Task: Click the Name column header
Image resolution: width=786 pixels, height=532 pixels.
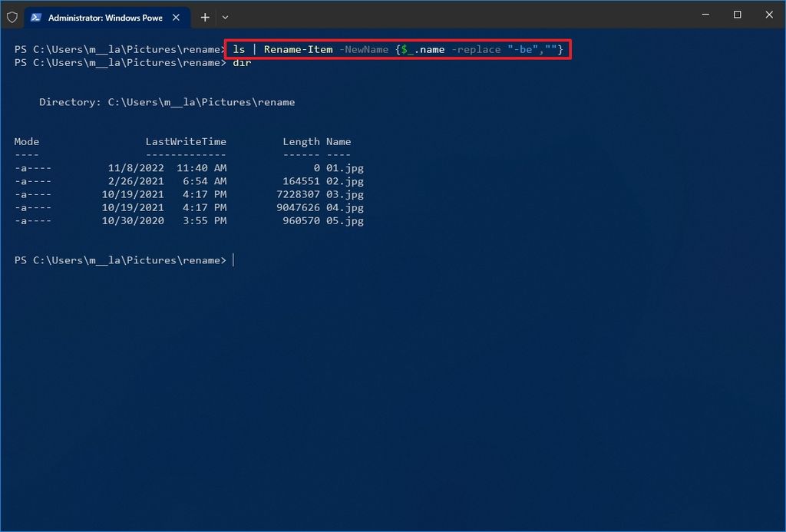Action: tap(338, 141)
